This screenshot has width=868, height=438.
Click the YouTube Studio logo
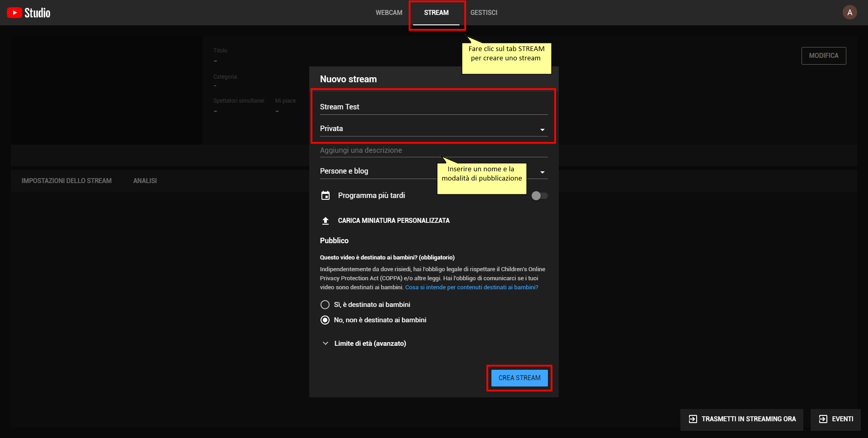(28, 13)
